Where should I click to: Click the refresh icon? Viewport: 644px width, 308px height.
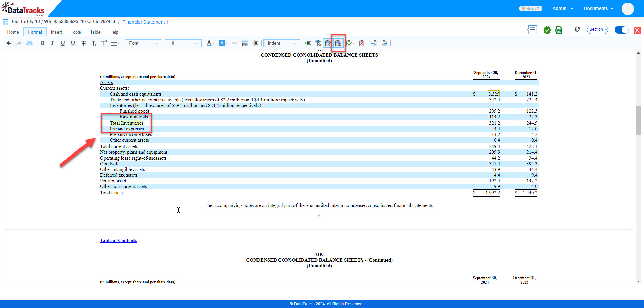pos(577,29)
